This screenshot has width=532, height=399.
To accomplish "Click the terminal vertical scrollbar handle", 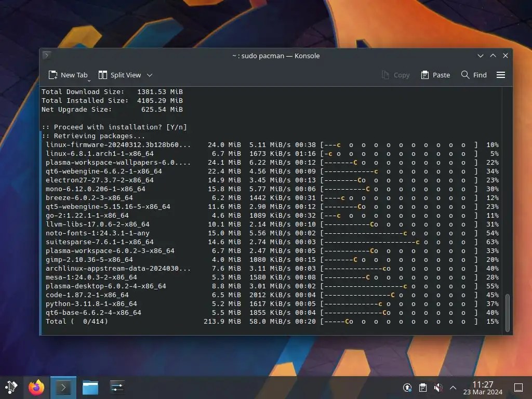I will point(508,313).
